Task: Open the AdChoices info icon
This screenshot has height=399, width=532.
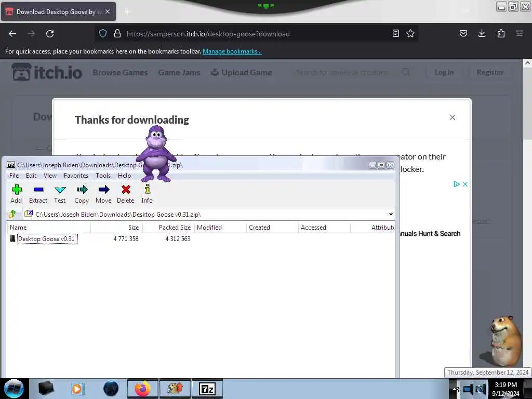Action: coord(457,184)
